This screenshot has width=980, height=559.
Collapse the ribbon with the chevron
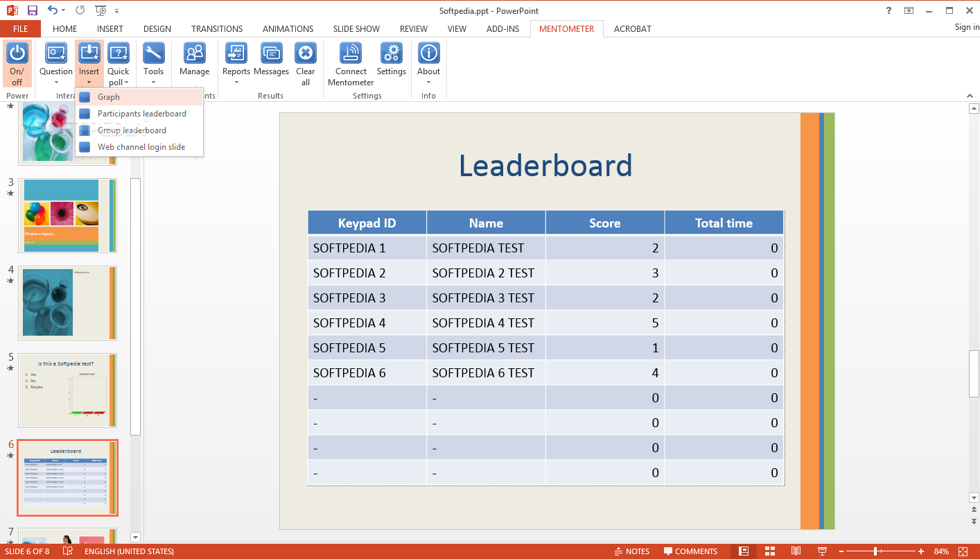click(970, 96)
